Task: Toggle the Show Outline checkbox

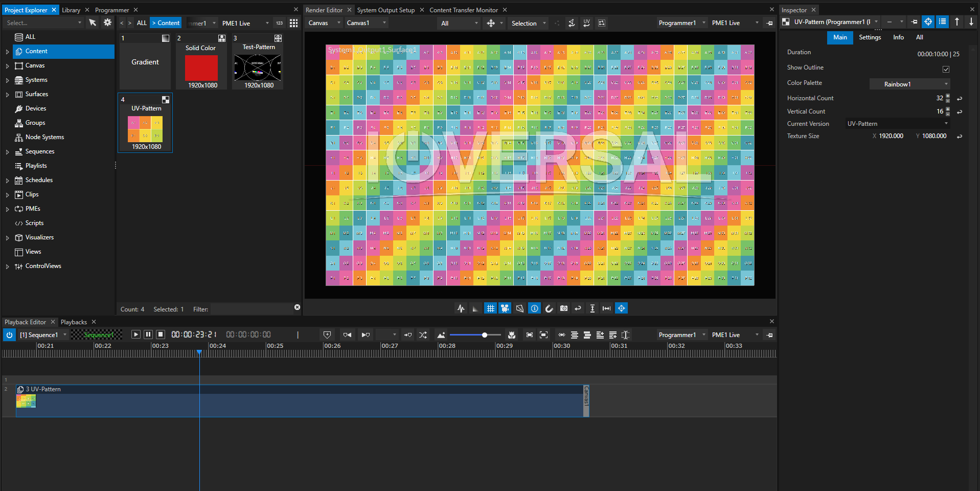Action: [x=946, y=69]
